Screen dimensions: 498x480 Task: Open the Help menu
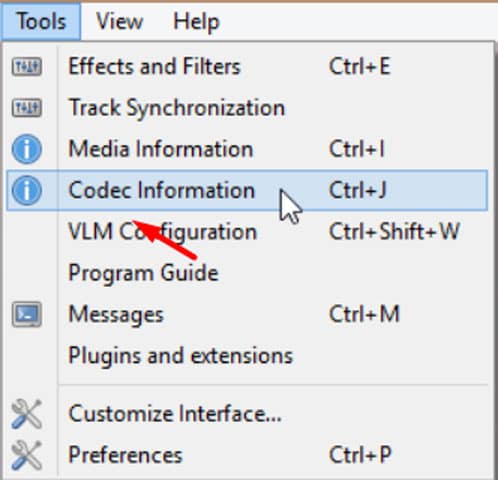pyautogui.click(x=196, y=21)
